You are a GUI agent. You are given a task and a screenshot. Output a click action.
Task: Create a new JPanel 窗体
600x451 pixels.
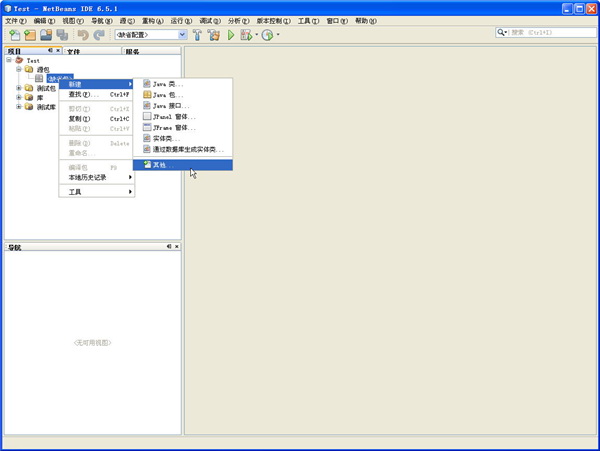(x=183, y=116)
